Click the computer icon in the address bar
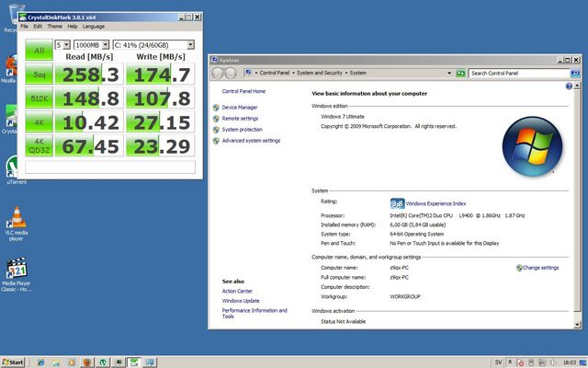The width and height of the screenshot is (588, 368). click(248, 73)
